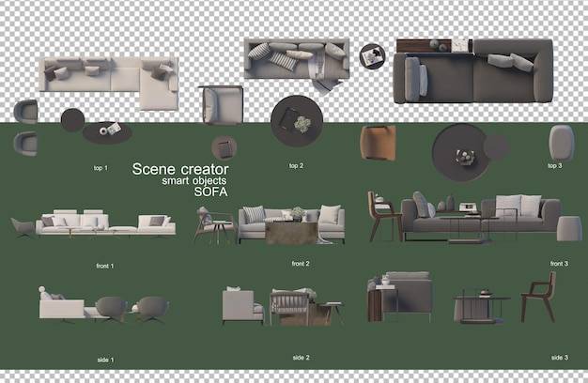Click the SOFA heading text

click(210, 191)
